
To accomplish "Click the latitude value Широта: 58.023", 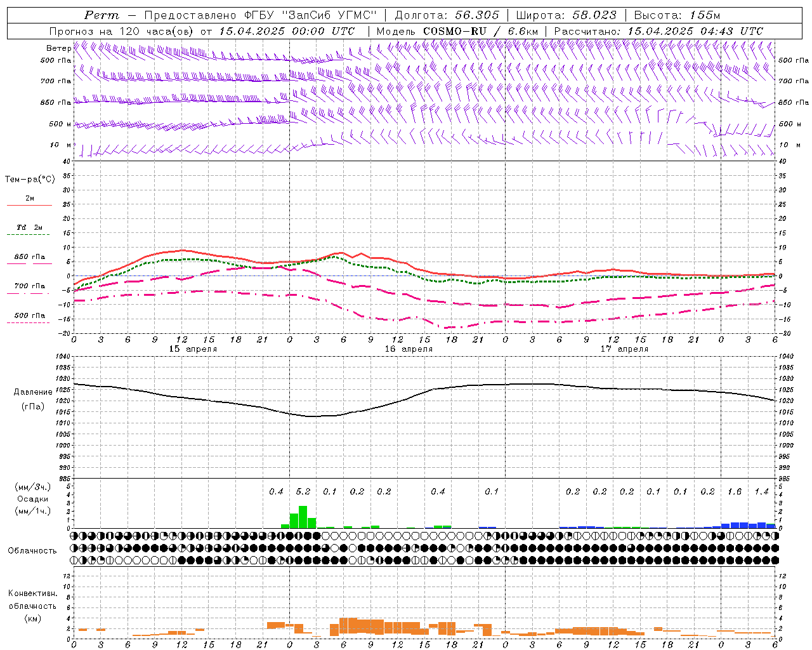I will pos(566,15).
